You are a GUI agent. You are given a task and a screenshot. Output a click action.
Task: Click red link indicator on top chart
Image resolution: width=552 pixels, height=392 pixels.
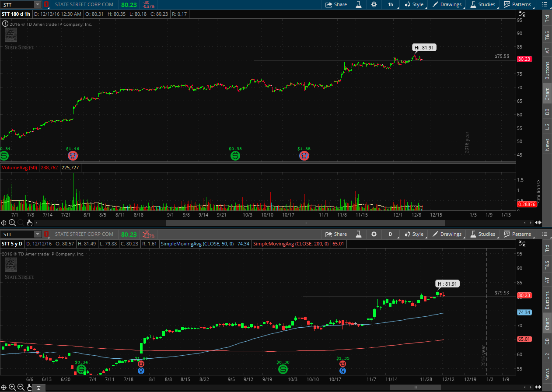[x=46, y=4]
